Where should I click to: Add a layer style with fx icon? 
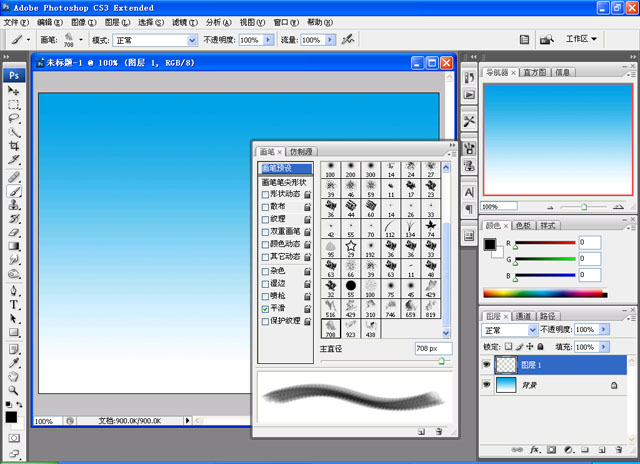coord(535,450)
